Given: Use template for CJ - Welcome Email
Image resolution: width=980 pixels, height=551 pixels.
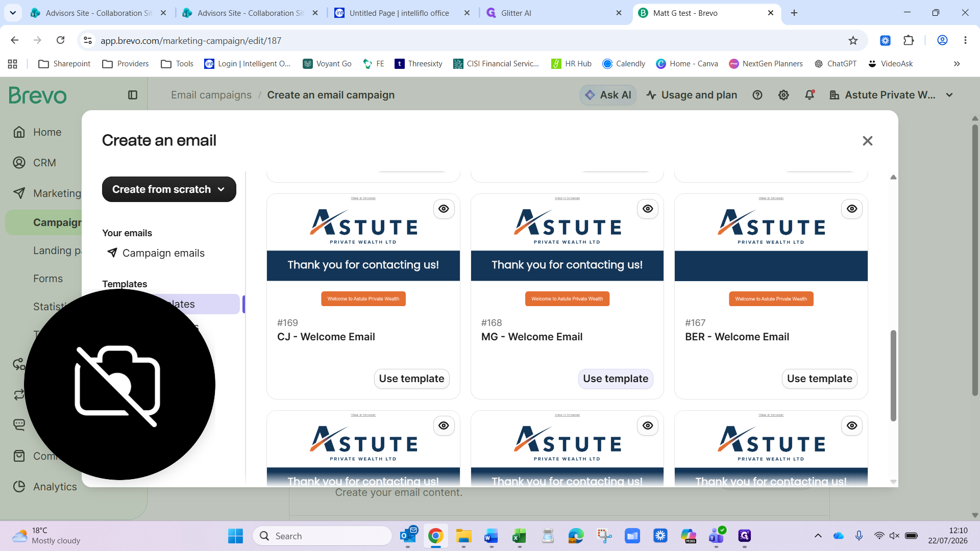Looking at the screenshot, I should (x=411, y=379).
